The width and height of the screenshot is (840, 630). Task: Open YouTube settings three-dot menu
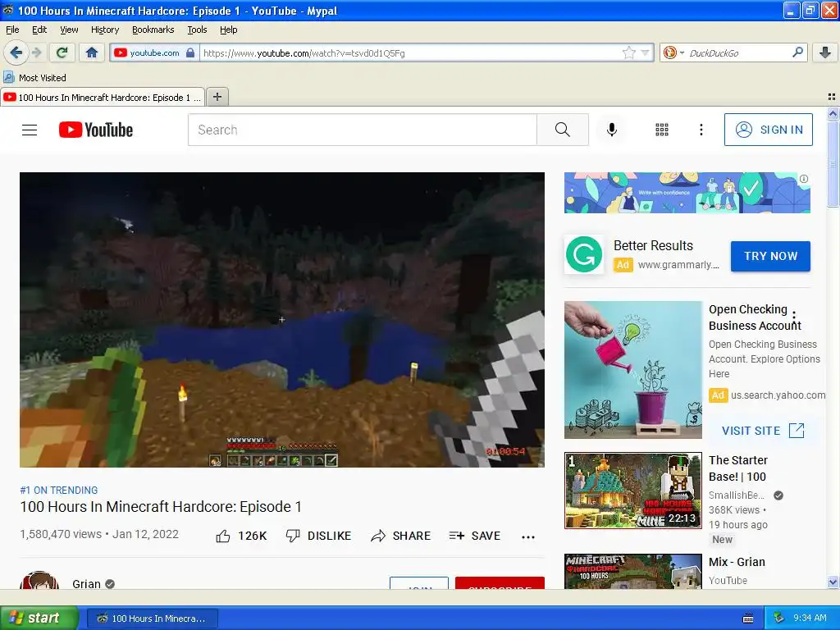coord(701,130)
